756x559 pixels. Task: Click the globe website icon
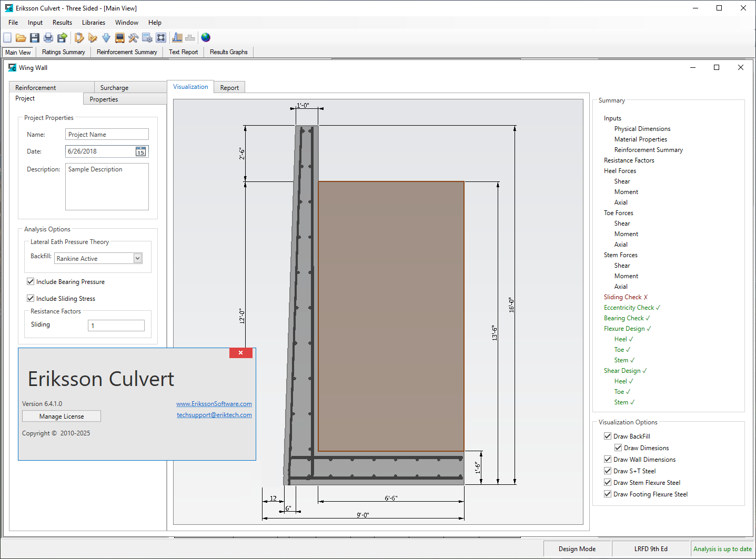tap(205, 37)
